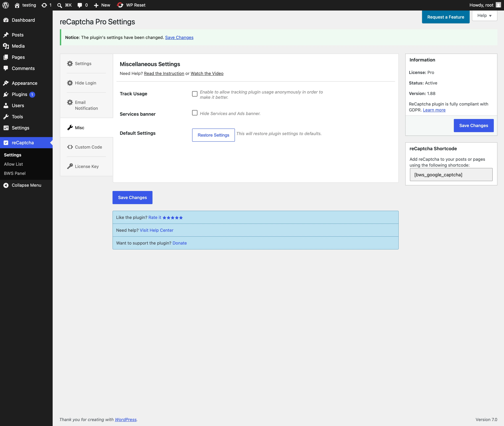This screenshot has width=504, height=426.
Task: Click the sidebar Comments speech bubble icon
Action: tap(6, 68)
